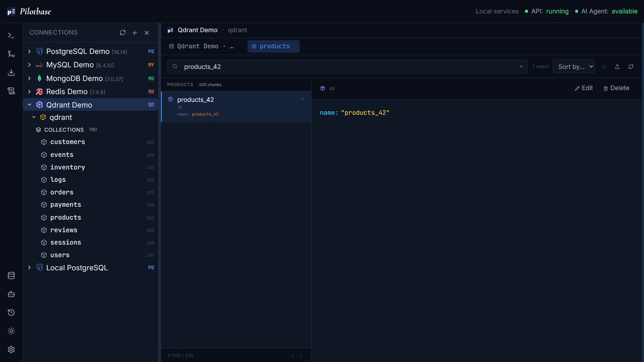This screenshot has width=644, height=362.
Task: Export results with the upload icon
Action: (x=617, y=67)
